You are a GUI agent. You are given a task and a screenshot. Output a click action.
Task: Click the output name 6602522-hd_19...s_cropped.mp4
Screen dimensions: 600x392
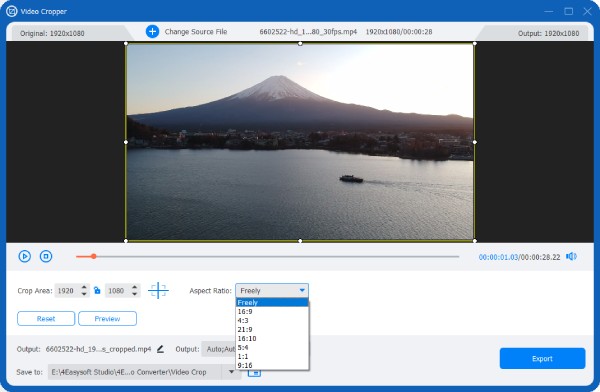click(98, 349)
